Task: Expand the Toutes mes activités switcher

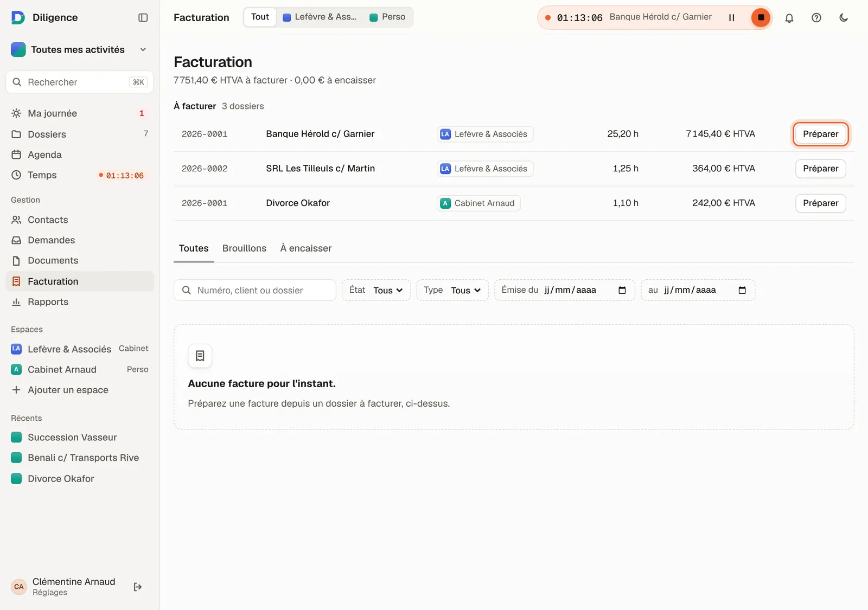Action: point(79,49)
